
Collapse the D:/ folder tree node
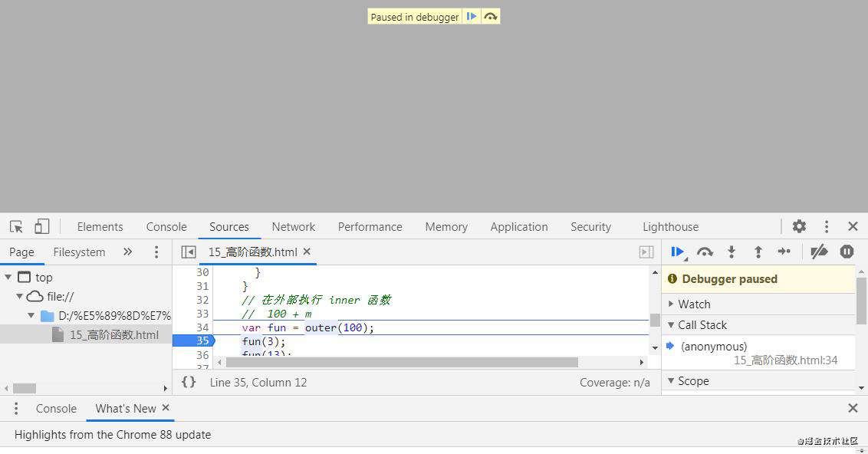click(31, 316)
